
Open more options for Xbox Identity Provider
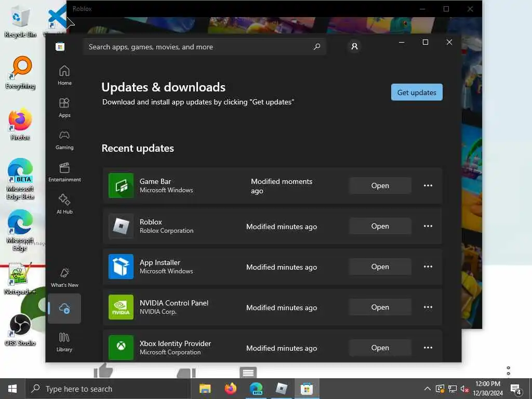(428, 348)
